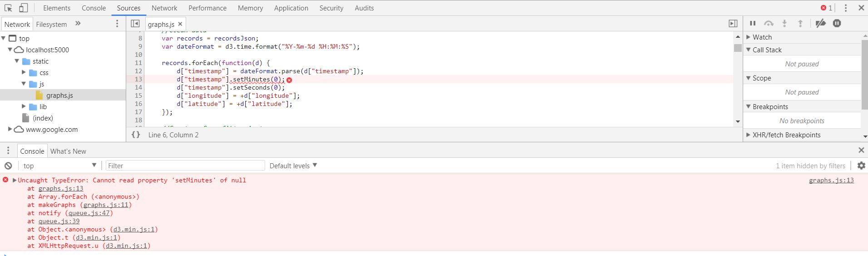868x256 pixels.
Task: Switch to the Network panel tab
Action: (x=164, y=8)
